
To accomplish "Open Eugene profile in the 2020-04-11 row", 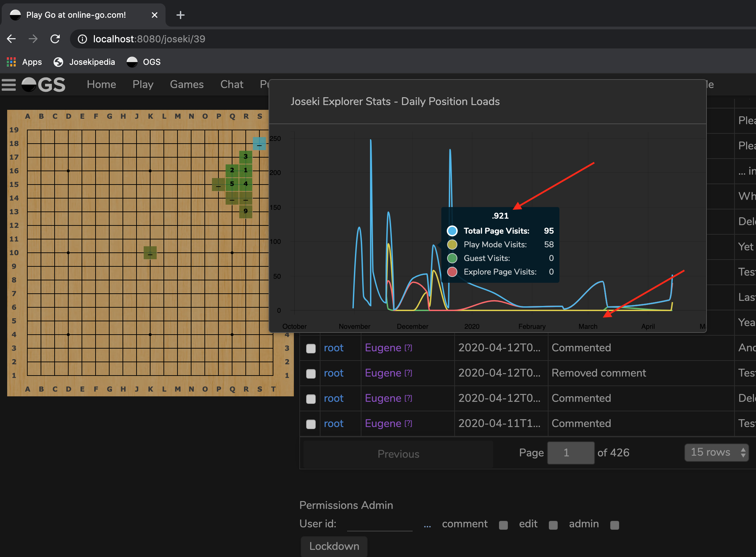I will [383, 424].
